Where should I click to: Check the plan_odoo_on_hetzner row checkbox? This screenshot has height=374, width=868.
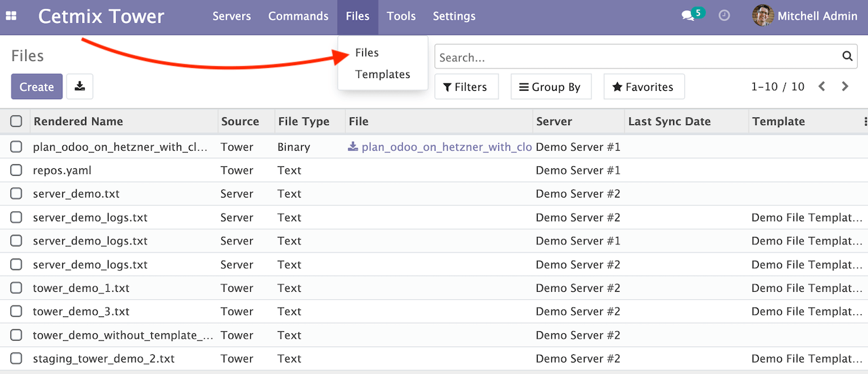pos(16,147)
